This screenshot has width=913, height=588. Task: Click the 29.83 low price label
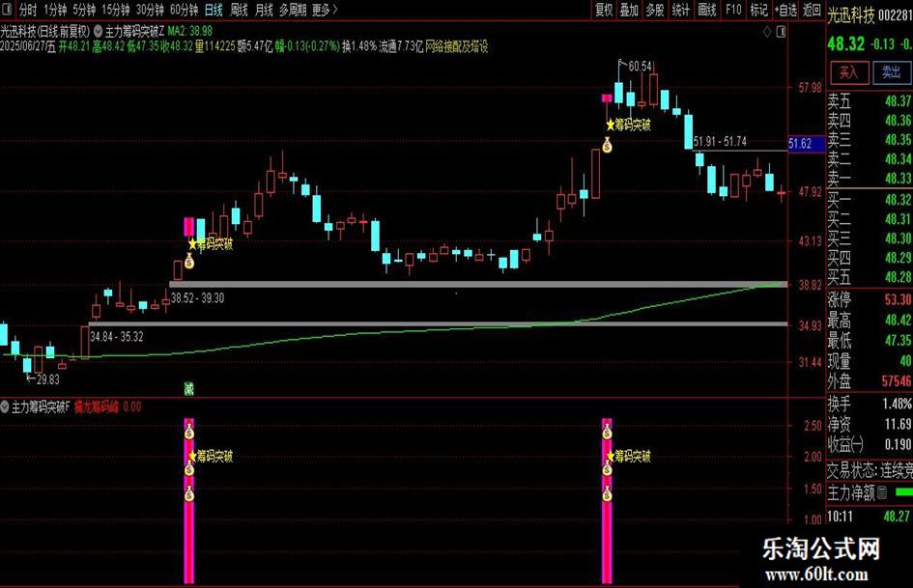pos(47,379)
